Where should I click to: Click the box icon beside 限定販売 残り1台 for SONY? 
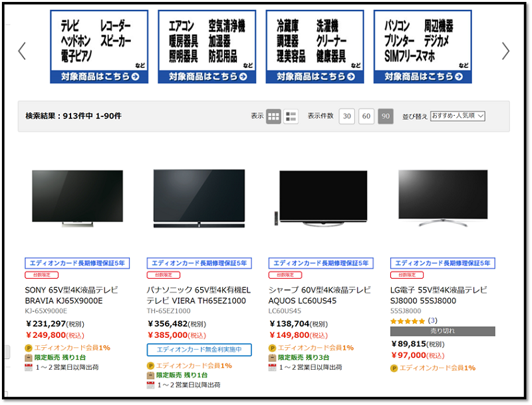click(29, 358)
